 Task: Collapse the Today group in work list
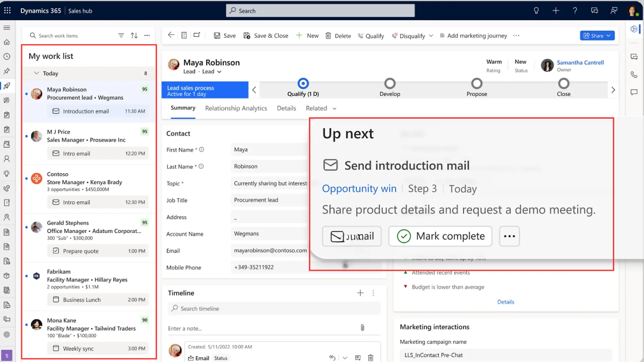pyautogui.click(x=37, y=73)
